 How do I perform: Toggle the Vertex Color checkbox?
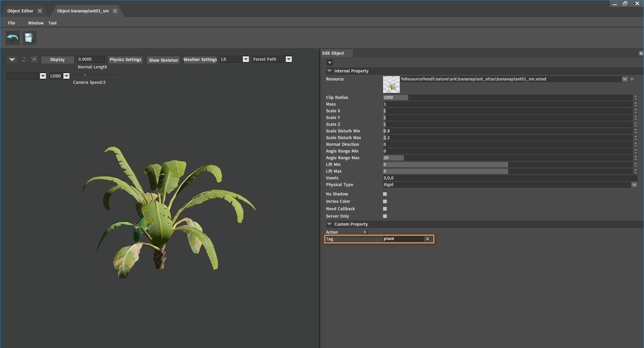pyautogui.click(x=385, y=201)
